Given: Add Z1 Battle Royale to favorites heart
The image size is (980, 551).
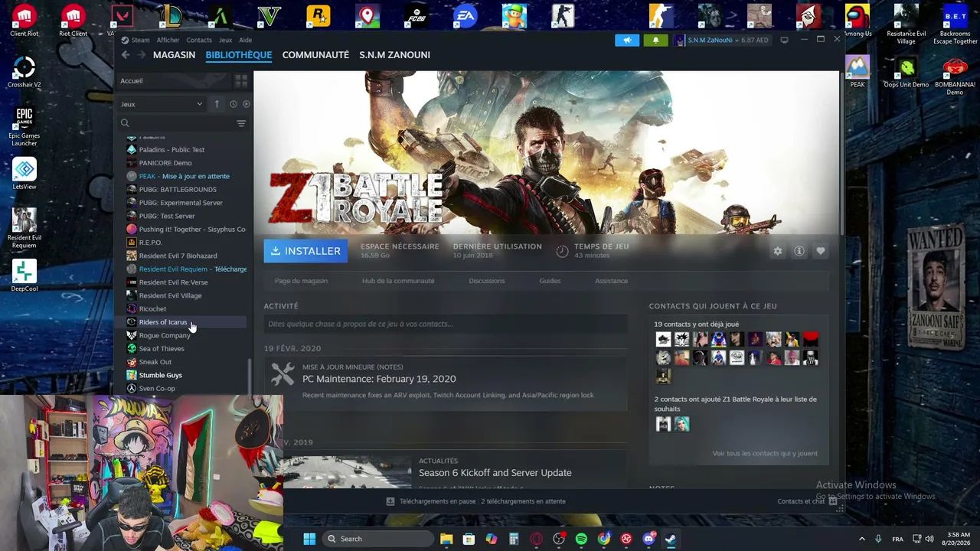Looking at the screenshot, I should tap(821, 251).
